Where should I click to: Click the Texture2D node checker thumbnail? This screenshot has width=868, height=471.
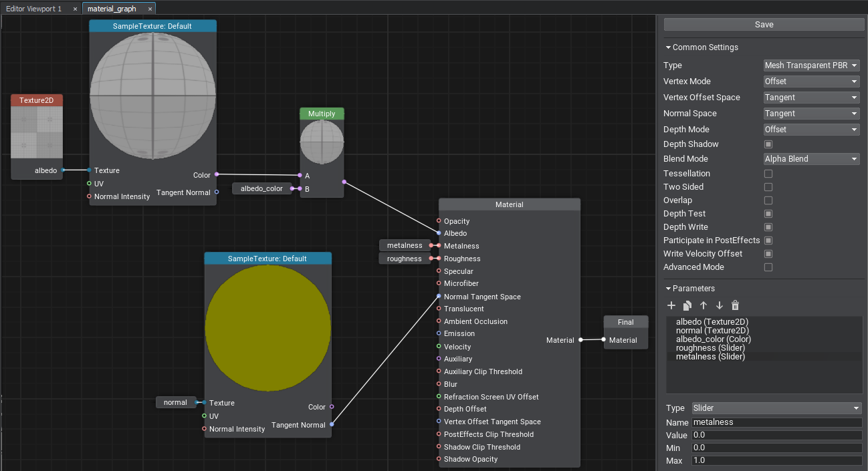pyautogui.click(x=37, y=132)
